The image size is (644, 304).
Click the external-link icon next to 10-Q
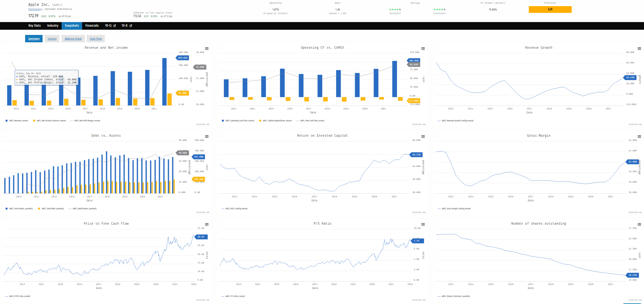point(115,26)
